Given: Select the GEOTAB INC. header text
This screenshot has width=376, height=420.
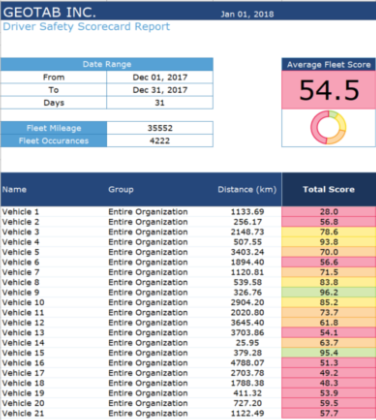Looking at the screenshot, I should 49,12.
